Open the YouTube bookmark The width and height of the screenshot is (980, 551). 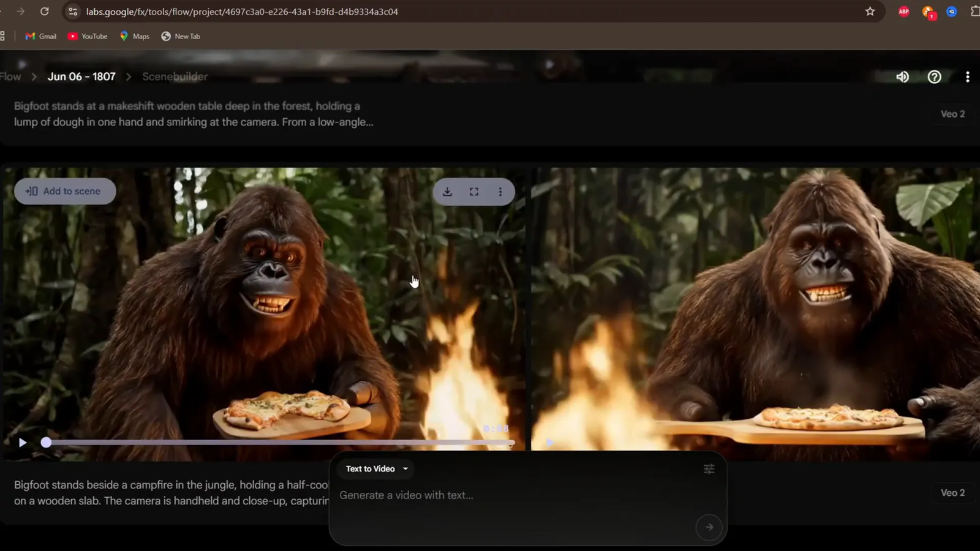88,36
